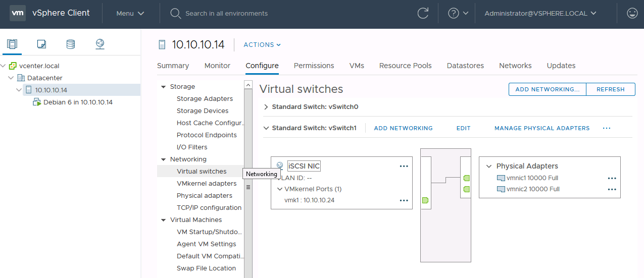
Task: Expand Standard Switch vSwitch0
Action: pyautogui.click(x=266, y=107)
